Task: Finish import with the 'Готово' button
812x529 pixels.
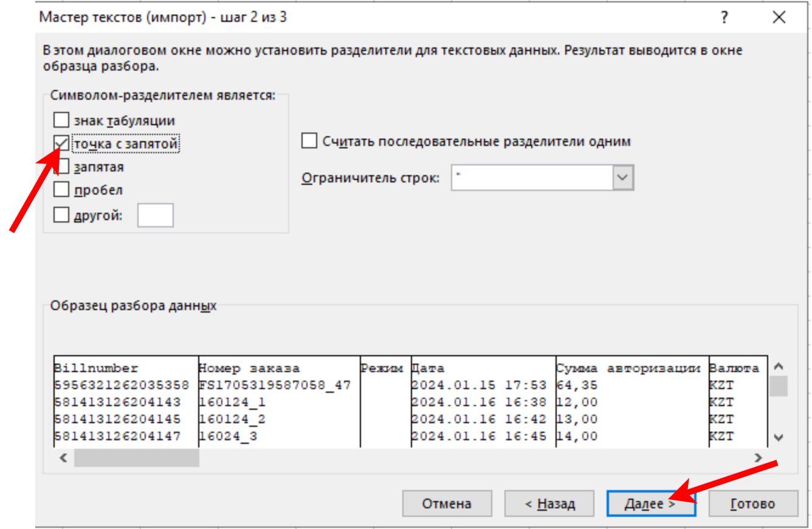Action: (x=753, y=503)
